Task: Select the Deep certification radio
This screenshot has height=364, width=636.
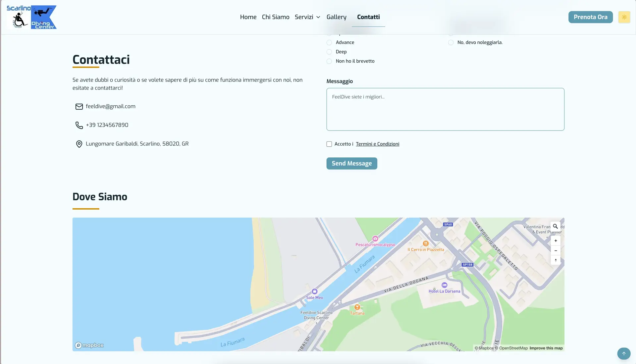Action: (329, 52)
